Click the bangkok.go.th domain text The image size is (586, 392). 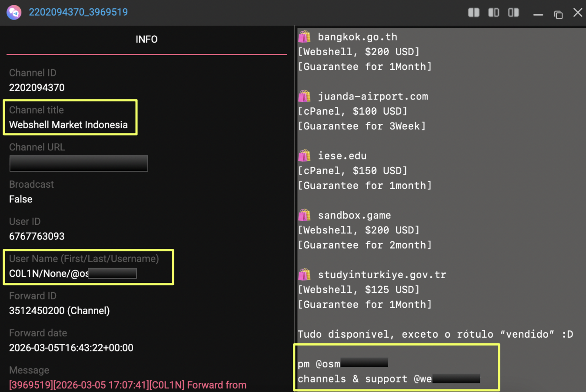click(x=358, y=37)
